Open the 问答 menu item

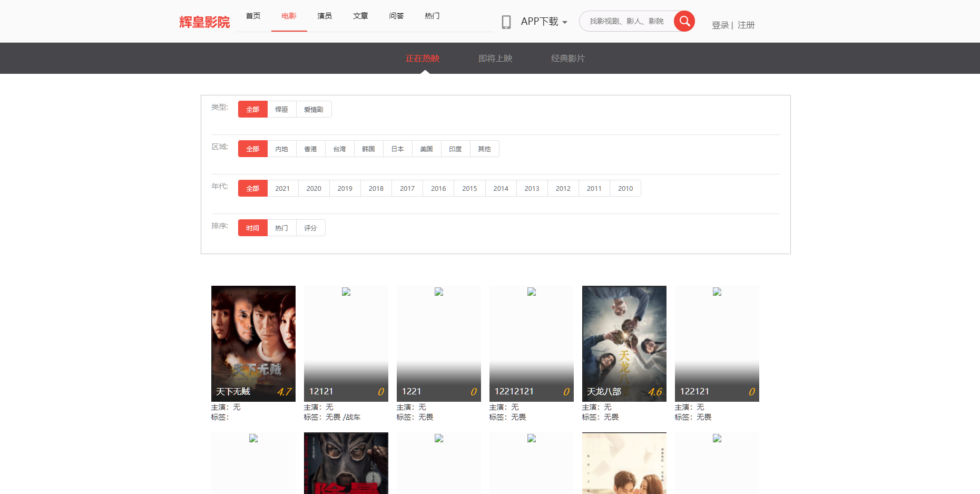(396, 16)
